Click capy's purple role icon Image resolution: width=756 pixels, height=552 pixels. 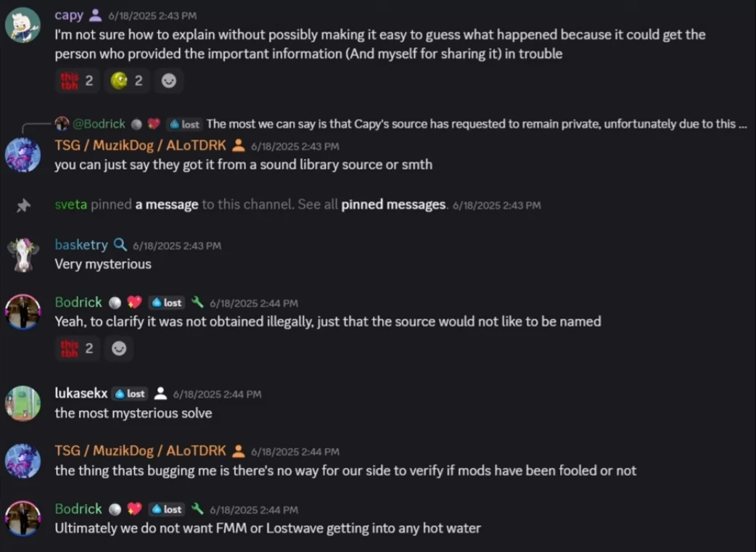pyautogui.click(x=95, y=15)
